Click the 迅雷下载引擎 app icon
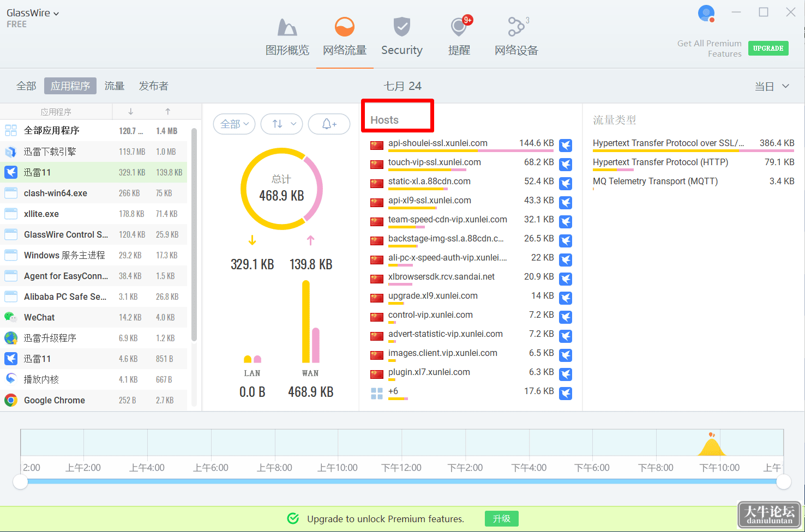The image size is (805, 532). [11, 152]
